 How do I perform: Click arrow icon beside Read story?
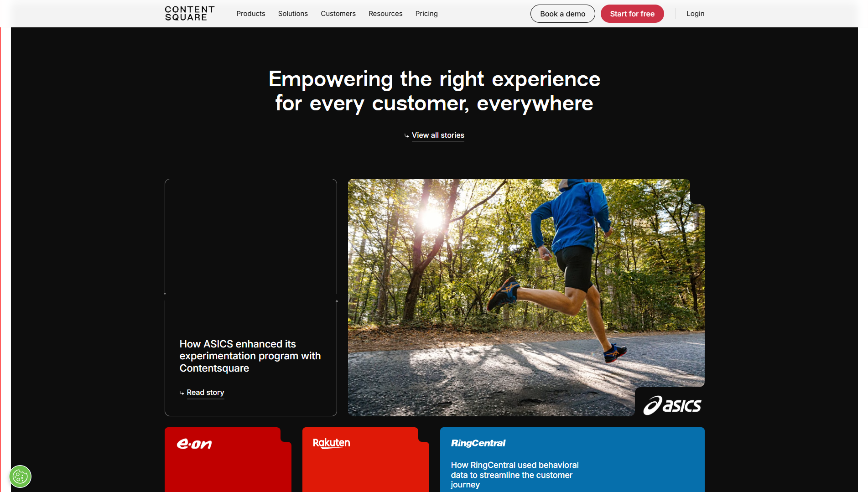pos(182,393)
